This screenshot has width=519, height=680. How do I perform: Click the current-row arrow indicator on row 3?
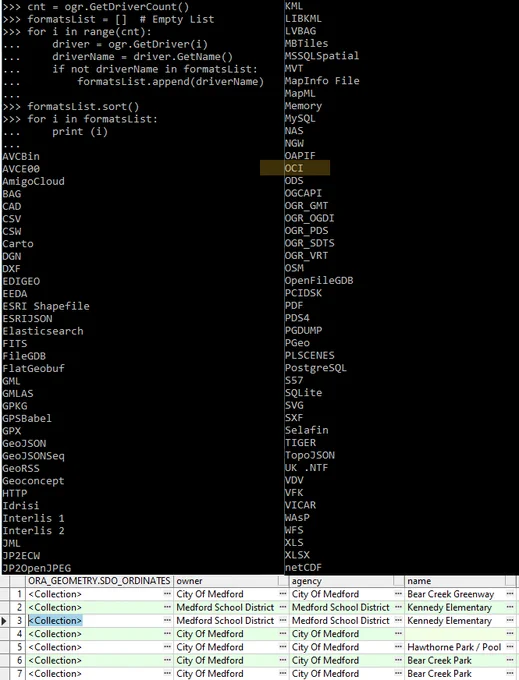(4, 621)
